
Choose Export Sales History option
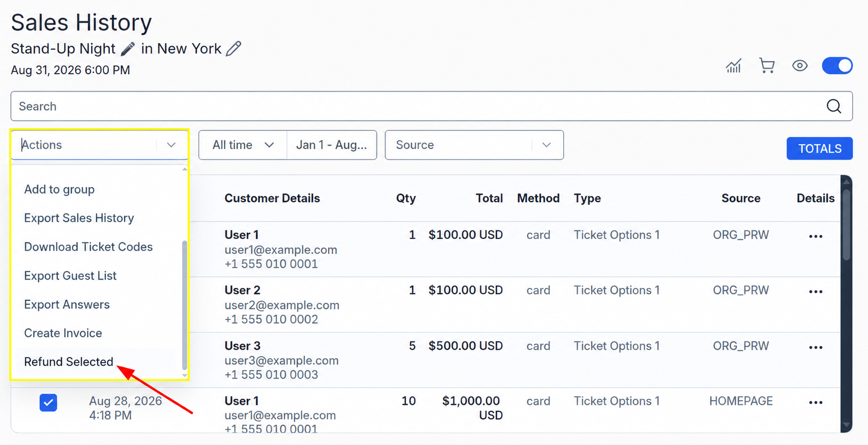coord(79,218)
